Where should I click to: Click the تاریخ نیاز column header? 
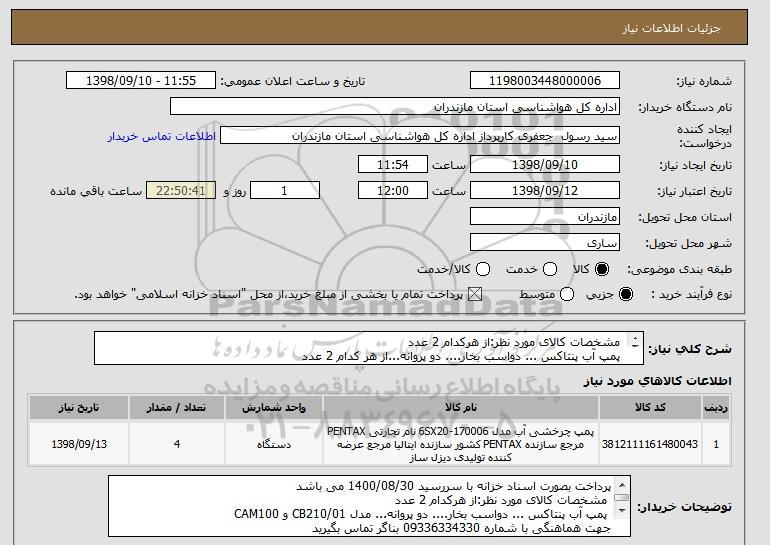[x=79, y=408]
